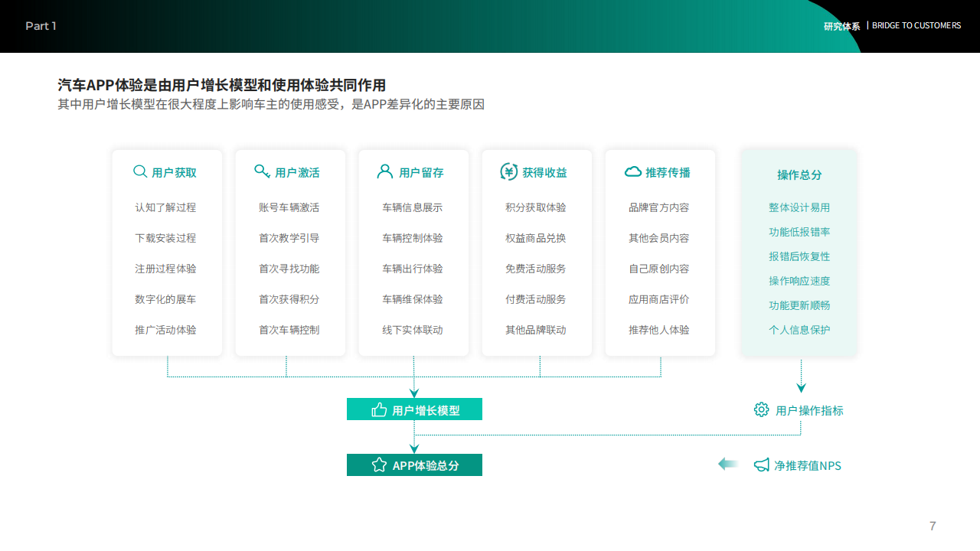This screenshot has width=980, height=551.
Task: Click the thumbs-up icon in 用户增长模型
Action: click(x=379, y=410)
